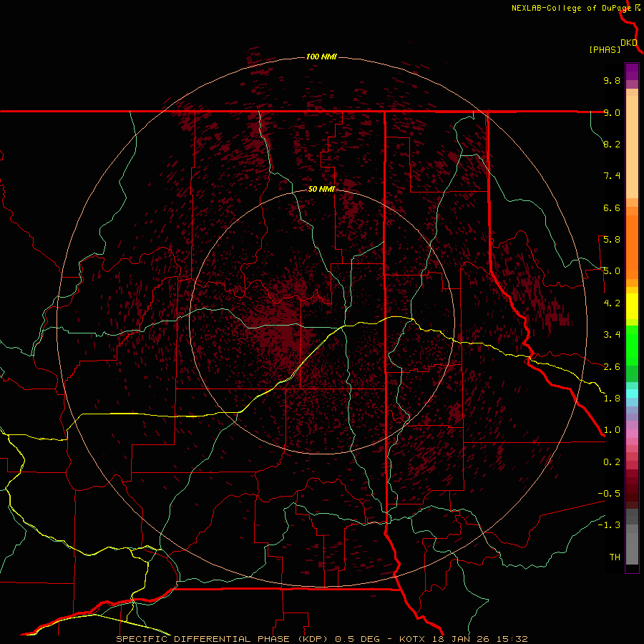
Task: Click the 9.8 scale value
Action: [612, 80]
